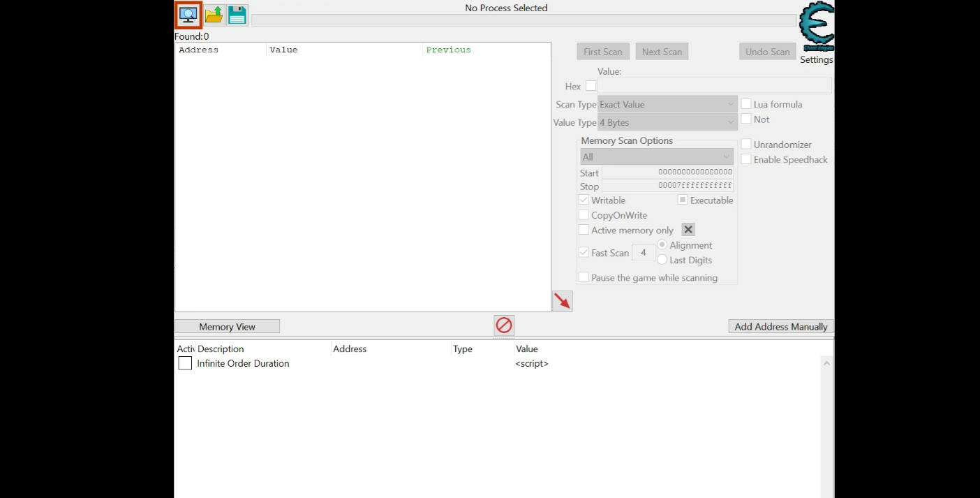Click Add Address Manually button

pos(780,326)
